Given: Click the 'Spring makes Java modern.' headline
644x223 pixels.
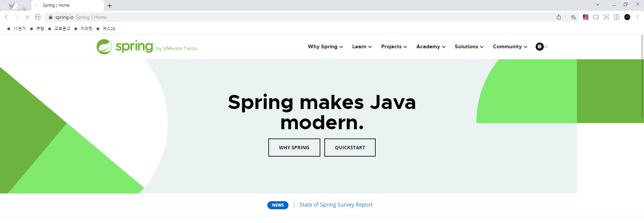Looking at the screenshot, I should pyautogui.click(x=322, y=112).
